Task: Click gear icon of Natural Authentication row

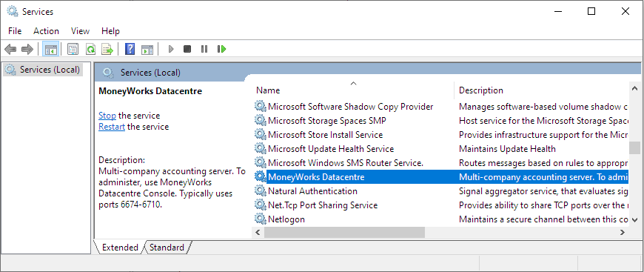Action: pyautogui.click(x=261, y=191)
